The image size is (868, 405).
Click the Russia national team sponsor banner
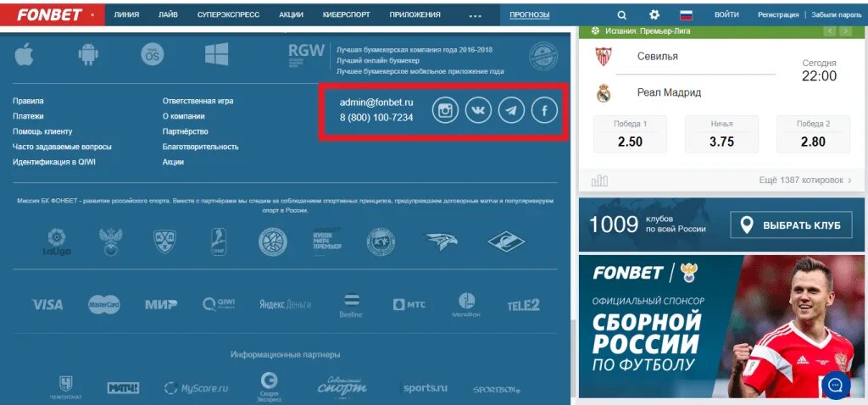tap(722, 326)
